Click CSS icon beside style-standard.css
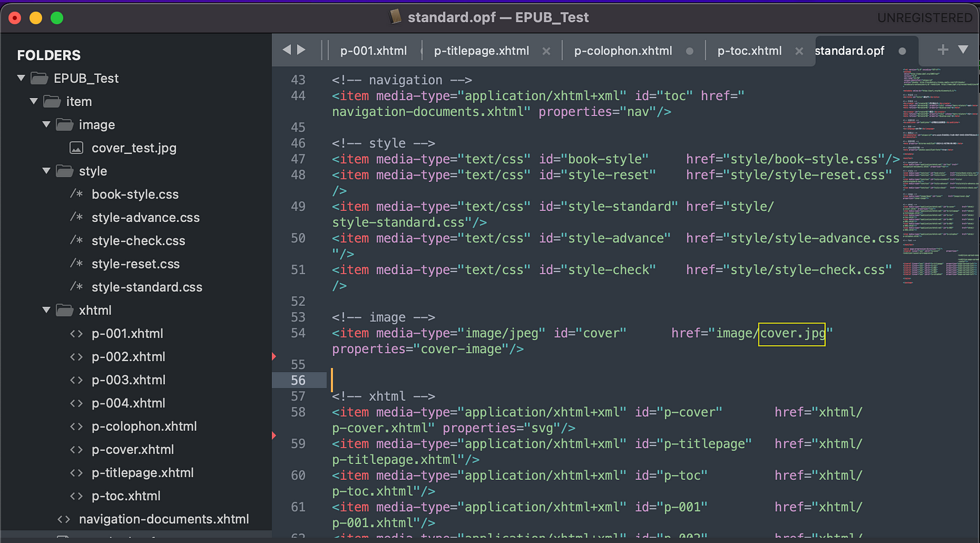 click(77, 287)
